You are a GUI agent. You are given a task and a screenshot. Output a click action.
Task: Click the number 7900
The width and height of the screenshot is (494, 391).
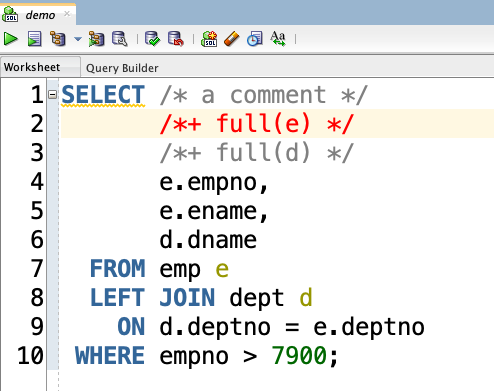click(x=299, y=356)
